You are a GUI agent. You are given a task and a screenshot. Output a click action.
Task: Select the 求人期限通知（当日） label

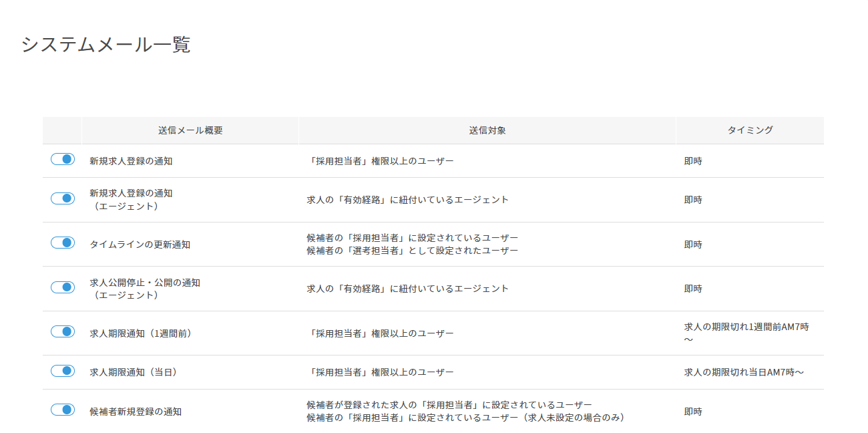click(134, 372)
